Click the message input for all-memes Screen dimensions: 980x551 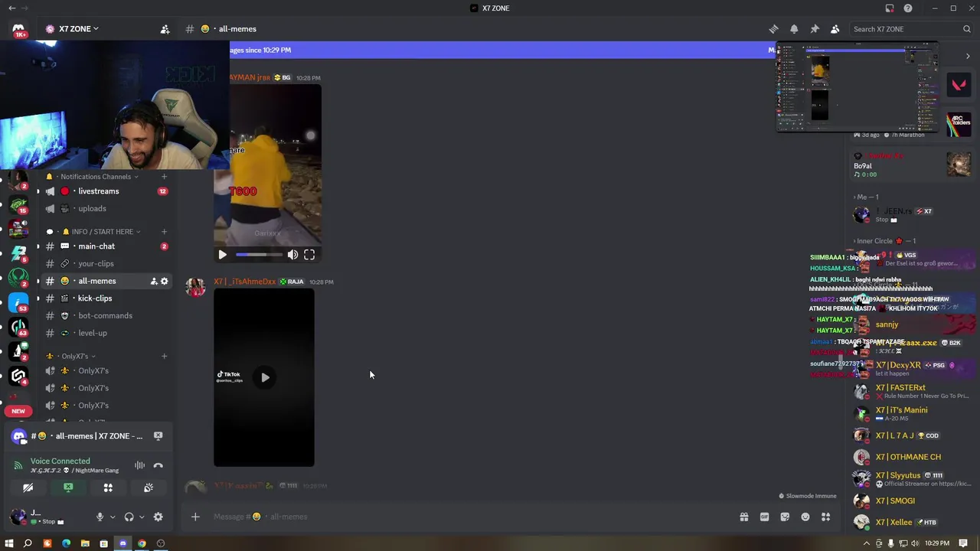467,517
